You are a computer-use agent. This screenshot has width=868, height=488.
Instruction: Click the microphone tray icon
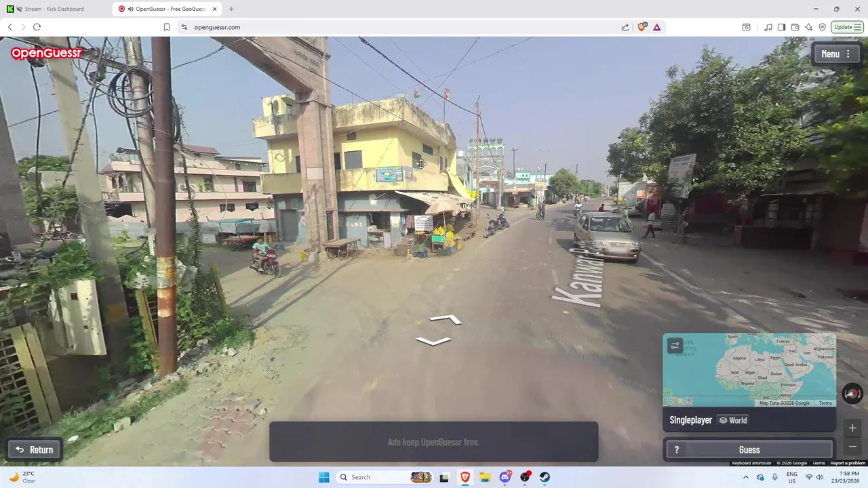[774, 477]
